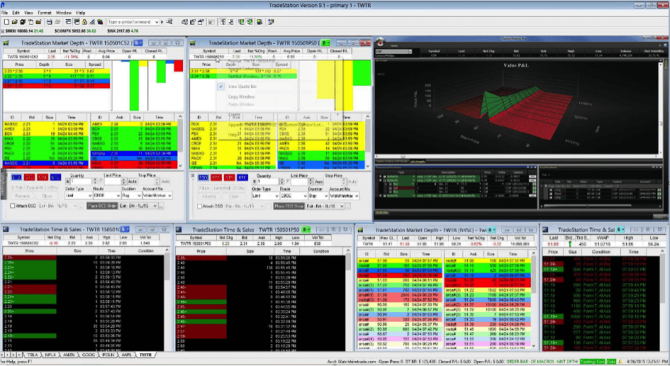Viewport: 670px width, 366px height.
Task: Switch to the GOOG workspace tab
Action: click(88, 355)
